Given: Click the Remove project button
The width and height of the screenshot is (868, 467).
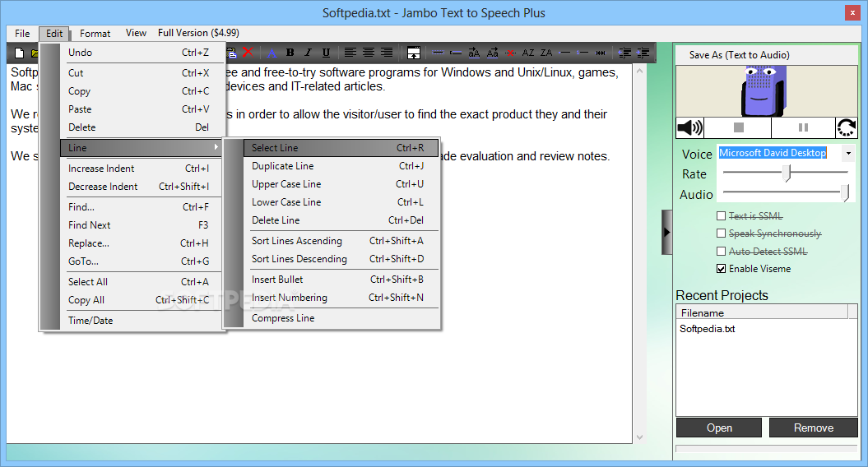Looking at the screenshot, I should tap(813, 428).
